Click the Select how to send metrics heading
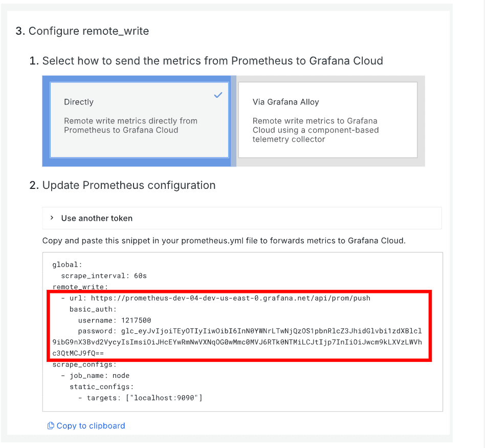The image size is (486, 448). pyautogui.click(x=212, y=61)
